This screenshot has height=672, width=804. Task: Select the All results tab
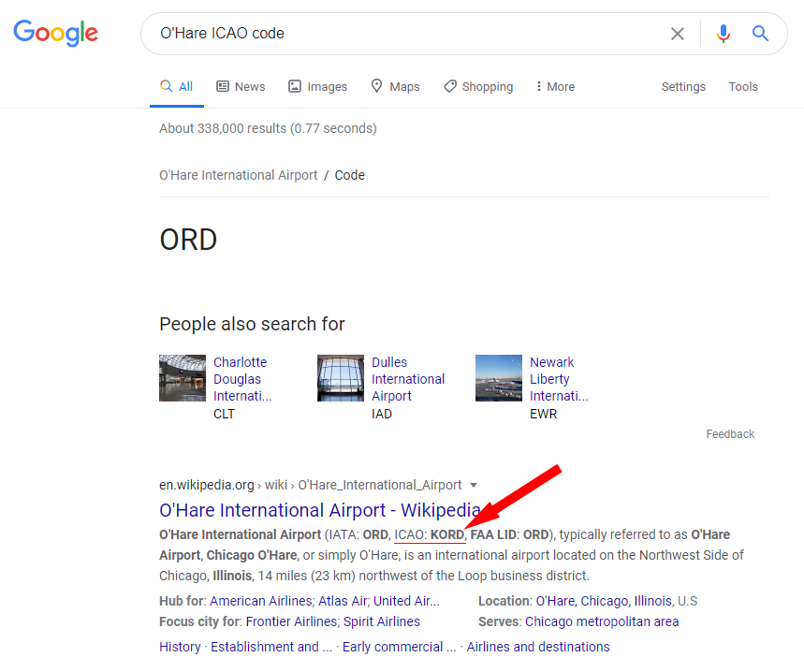point(176,87)
